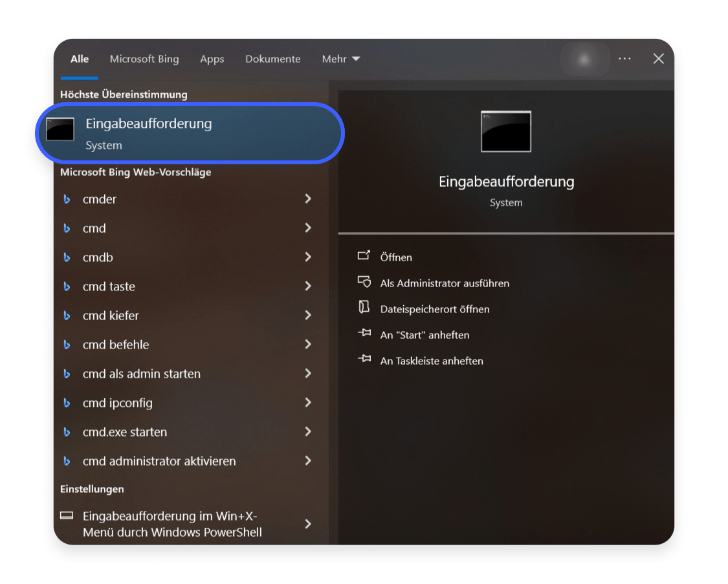Switch to the Dokumente tab

click(272, 59)
